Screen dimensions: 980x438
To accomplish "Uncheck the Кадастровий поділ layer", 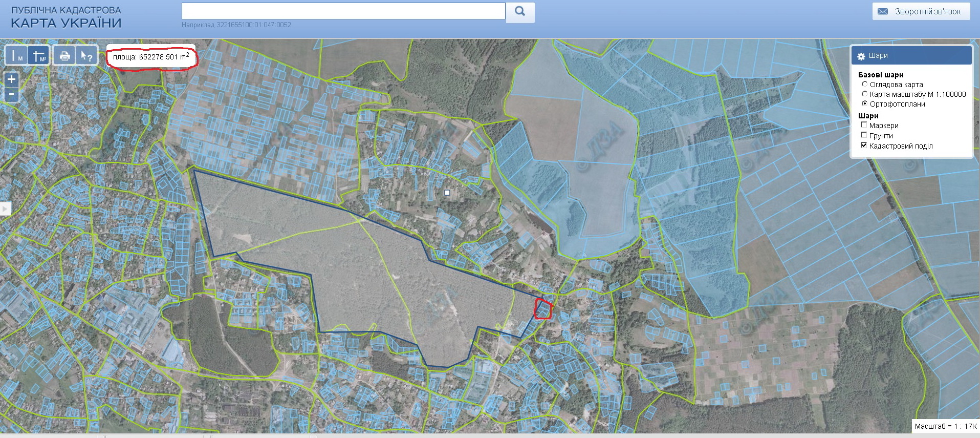I will tap(864, 145).
